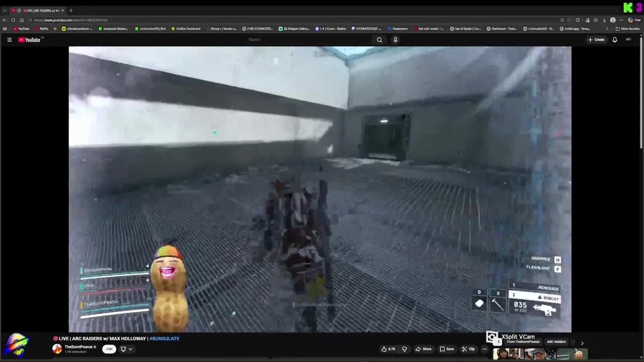Open the Netflix bookmark
Screen dimensions: 644x362
pos(41,29)
